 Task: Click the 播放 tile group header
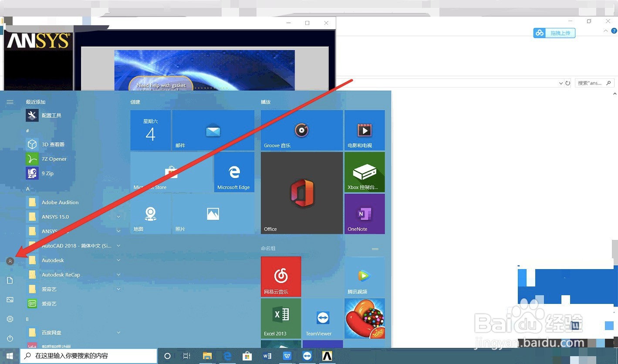266,102
